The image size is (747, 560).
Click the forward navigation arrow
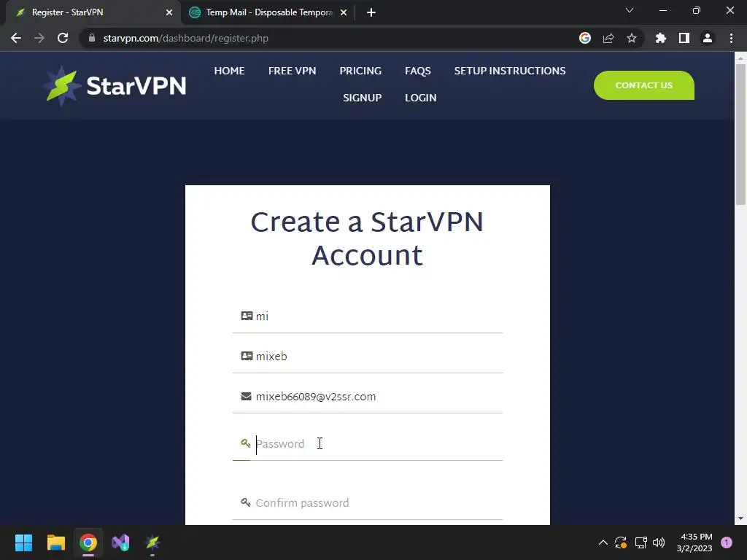click(x=39, y=38)
